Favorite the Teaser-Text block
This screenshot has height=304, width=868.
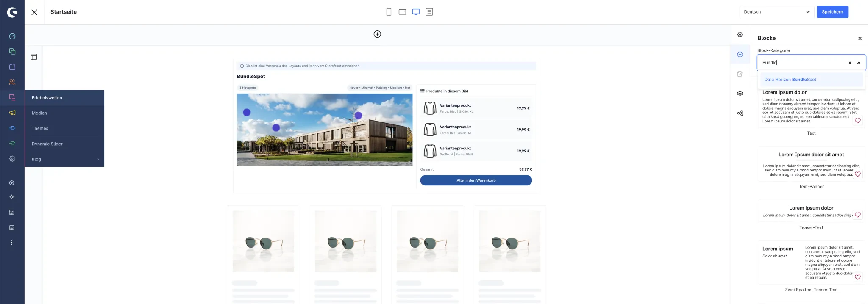click(x=857, y=215)
